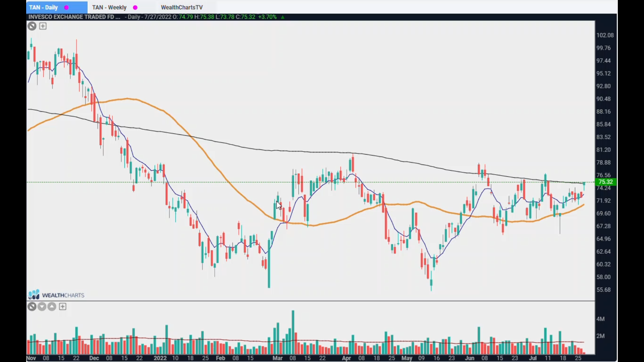Screen dimensions: 644x362
Task: Click the diagonal-arrow circle icon in volume pane
Action: pos(32,307)
